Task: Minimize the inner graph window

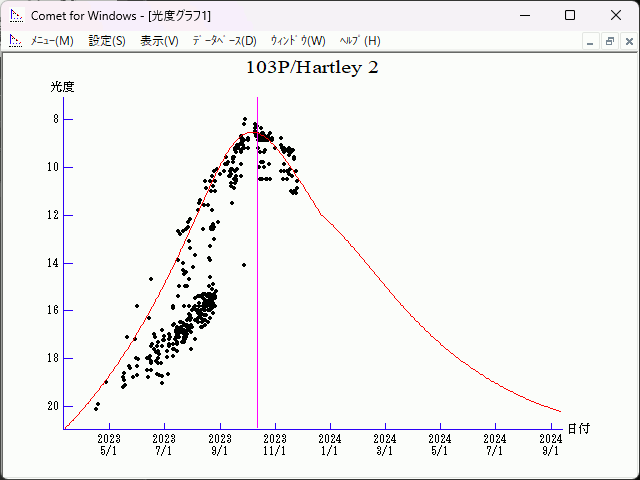Action: click(590, 42)
